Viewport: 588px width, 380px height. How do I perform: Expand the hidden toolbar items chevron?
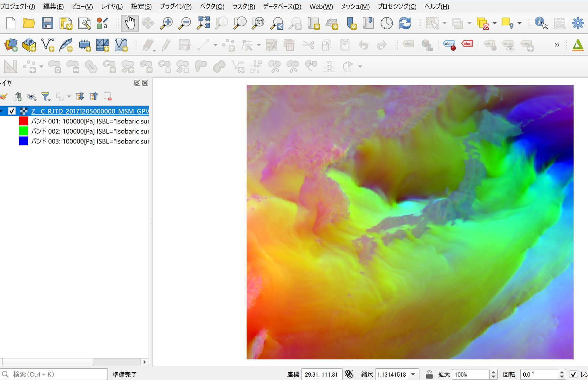(x=557, y=45)
